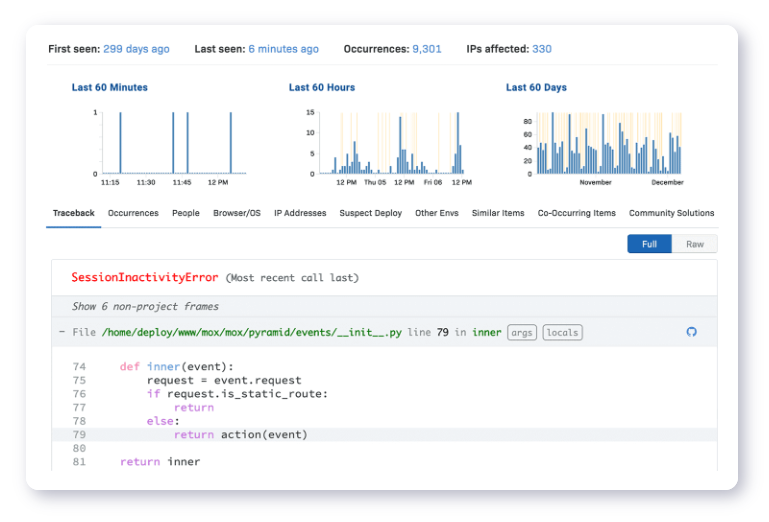Open the Similar Items tab

(x=498, y=213)
